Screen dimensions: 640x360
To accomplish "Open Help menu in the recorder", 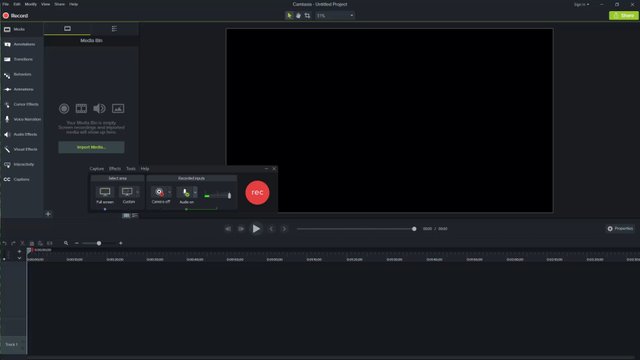I will pos(145,169).
